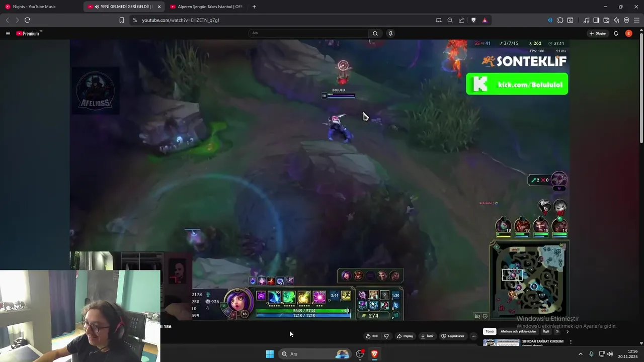Open page zoom magnifier control
This screenshot has height=362, width=644.
point(450,20)
